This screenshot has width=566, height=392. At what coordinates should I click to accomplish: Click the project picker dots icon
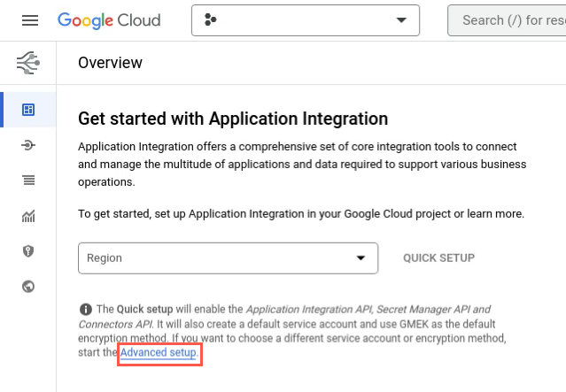tap(211, 19)
